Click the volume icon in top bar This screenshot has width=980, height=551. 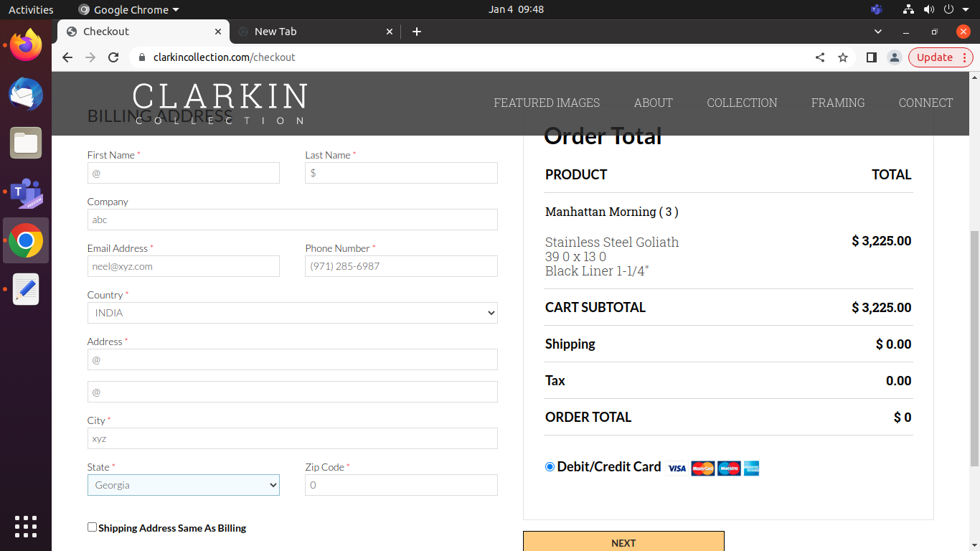929,9
